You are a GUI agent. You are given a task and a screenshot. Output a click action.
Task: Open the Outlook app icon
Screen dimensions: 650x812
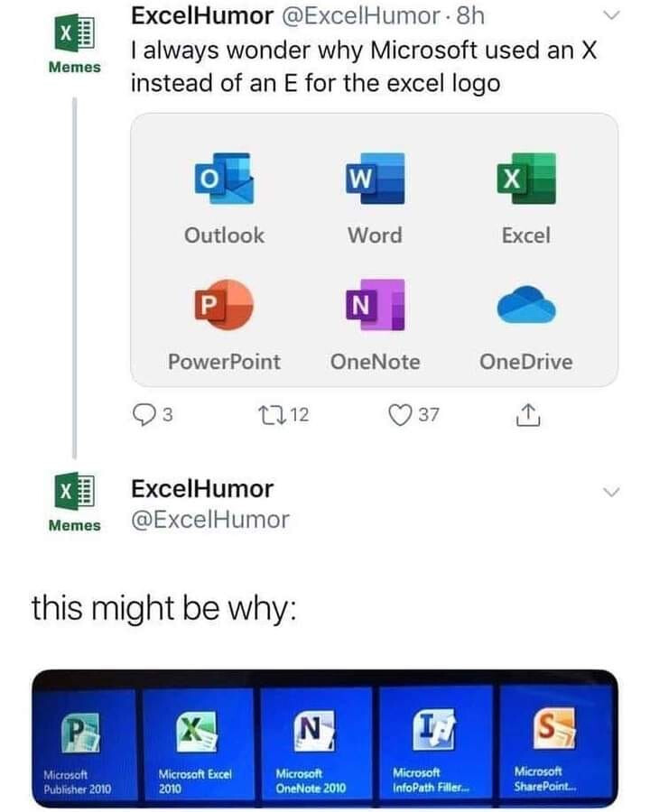coord(224,179)
